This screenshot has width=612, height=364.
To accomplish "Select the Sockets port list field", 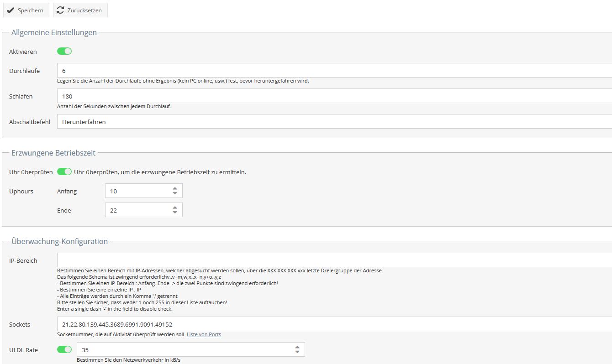I will (x=334, y=324).
